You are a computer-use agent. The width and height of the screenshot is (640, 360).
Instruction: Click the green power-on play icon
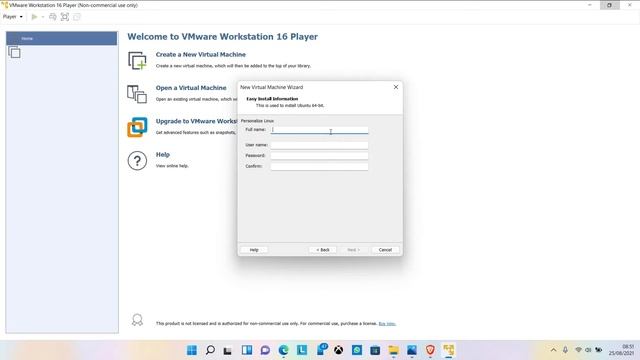(34, 17)
